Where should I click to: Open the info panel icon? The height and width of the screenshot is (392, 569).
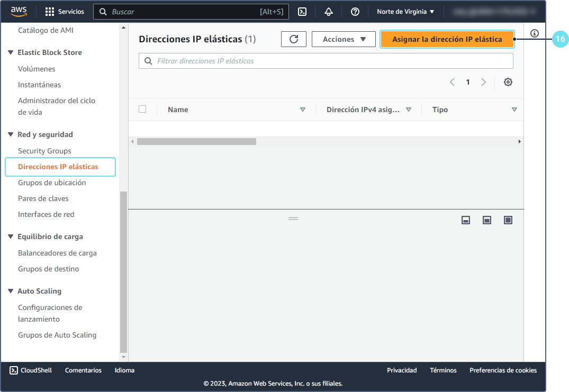[x=535, y=33]
